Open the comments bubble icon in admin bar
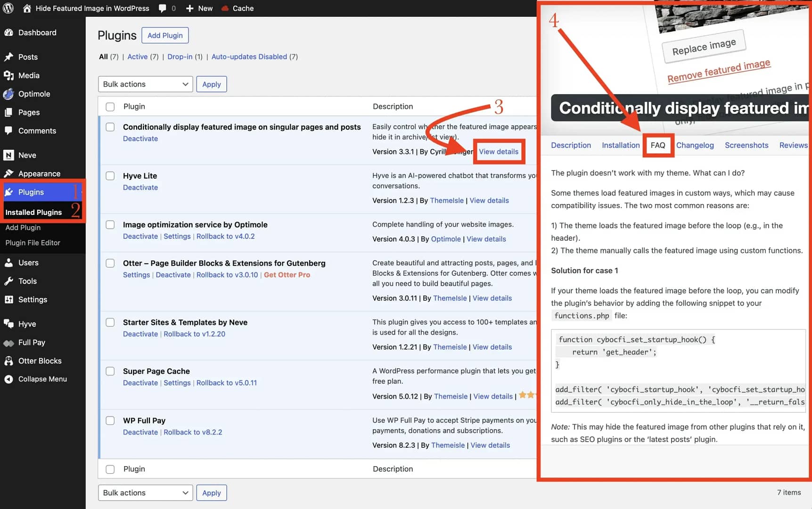 coord(163,8)
